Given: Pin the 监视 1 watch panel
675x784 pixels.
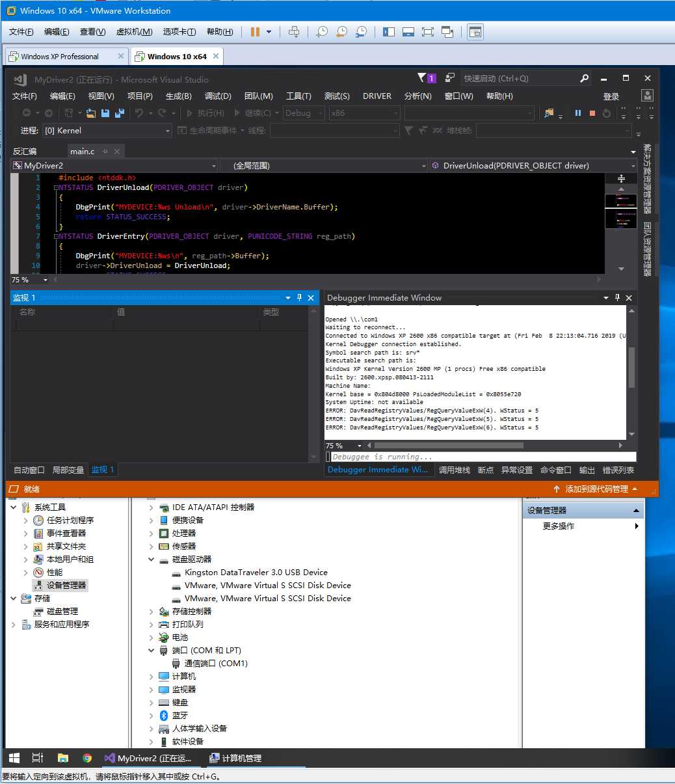Looking at the screenshot, I should [x=299, y=297].
